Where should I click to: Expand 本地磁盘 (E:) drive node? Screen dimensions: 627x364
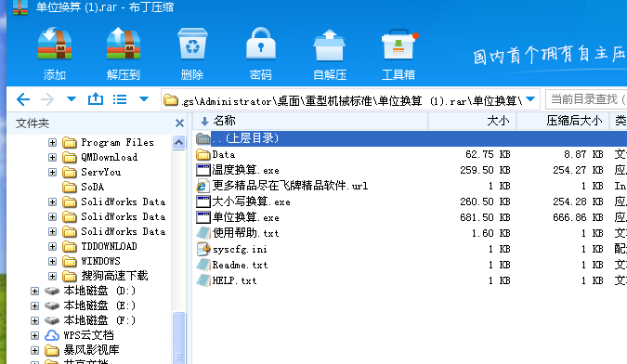(34, 305)
